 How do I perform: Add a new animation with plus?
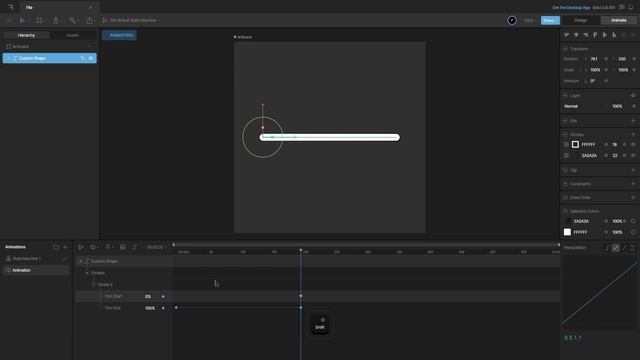point(65,247)
